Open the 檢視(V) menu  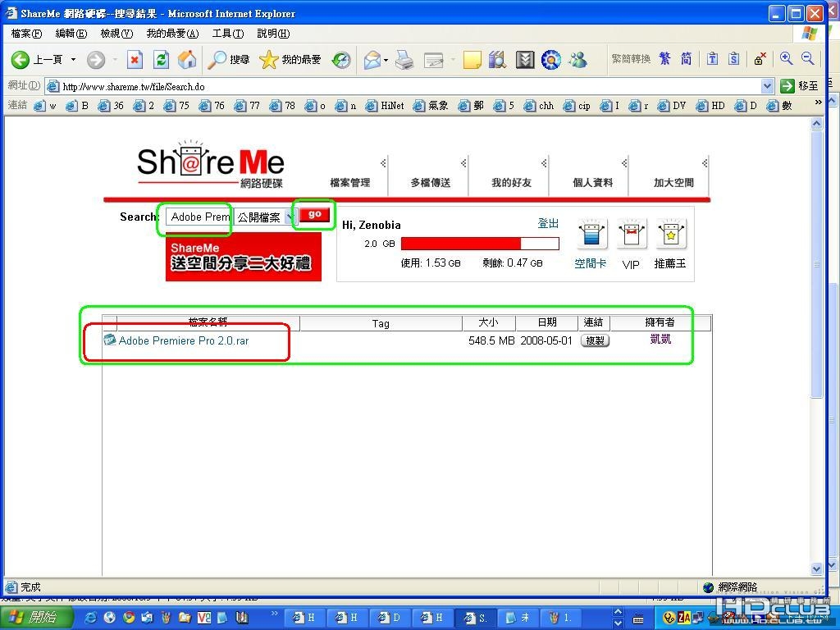116,34
